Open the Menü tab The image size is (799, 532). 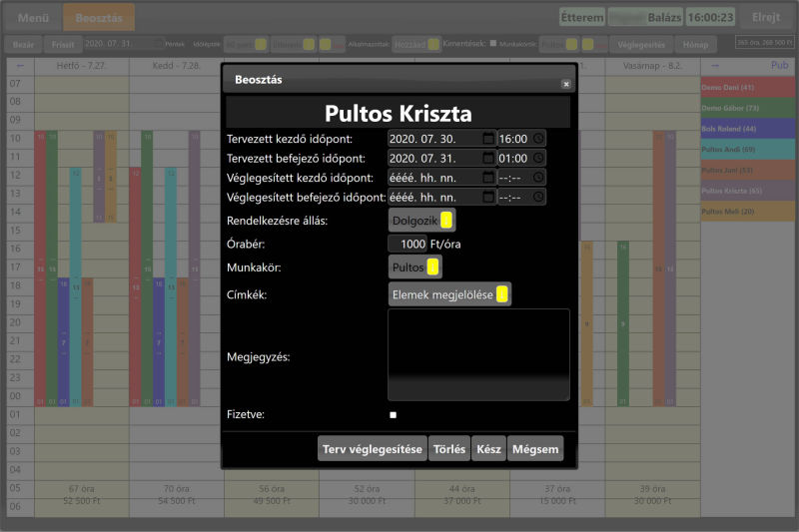[33, 17]
